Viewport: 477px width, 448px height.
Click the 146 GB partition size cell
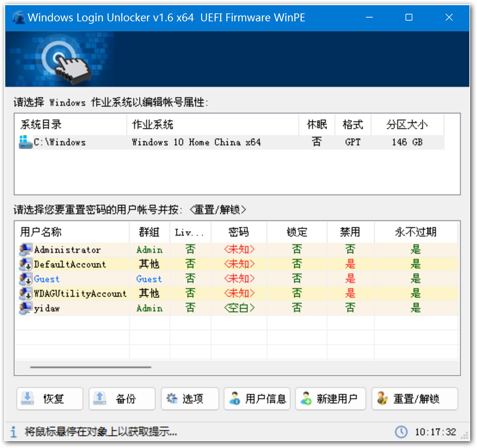point(407,142)
